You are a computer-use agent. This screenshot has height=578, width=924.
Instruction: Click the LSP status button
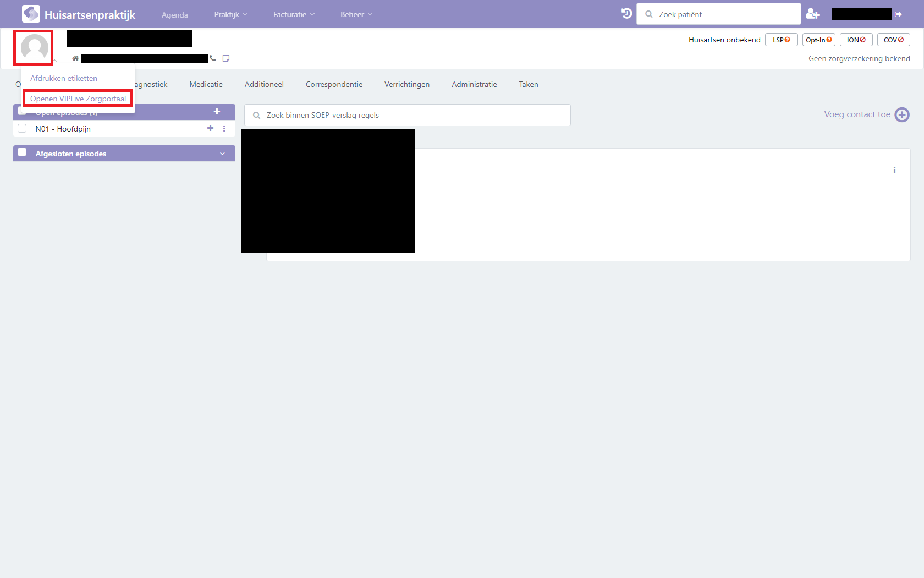pyautogui.click(x=781, y=40)
